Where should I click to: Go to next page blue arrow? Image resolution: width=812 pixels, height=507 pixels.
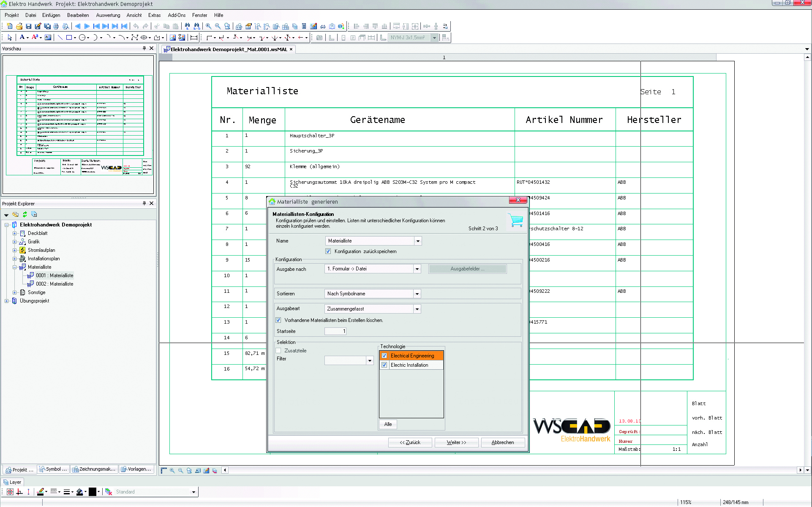tap(87, 26)
